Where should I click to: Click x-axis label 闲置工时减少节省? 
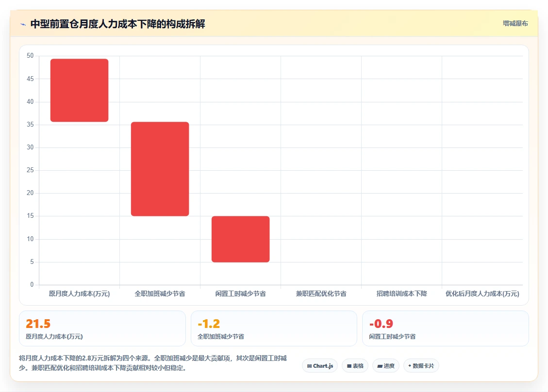point(240,294)
